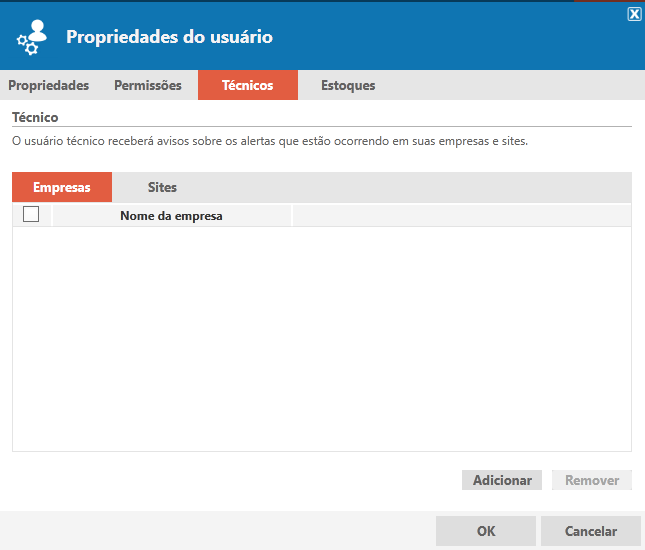The height and width of the screenshot is (550, 645).
Task: Sort by Nome da empresa column header
Action: (x=171, y=215)
